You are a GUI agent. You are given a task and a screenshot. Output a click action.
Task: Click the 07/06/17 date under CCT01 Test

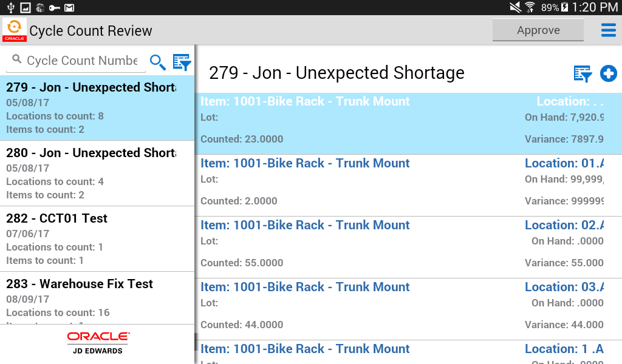pos(28,234)
